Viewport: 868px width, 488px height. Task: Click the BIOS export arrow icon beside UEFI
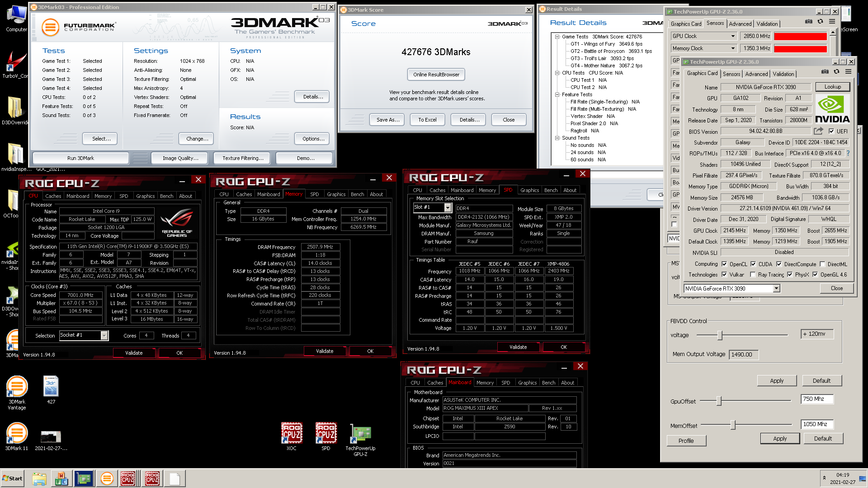coord(819,131)
